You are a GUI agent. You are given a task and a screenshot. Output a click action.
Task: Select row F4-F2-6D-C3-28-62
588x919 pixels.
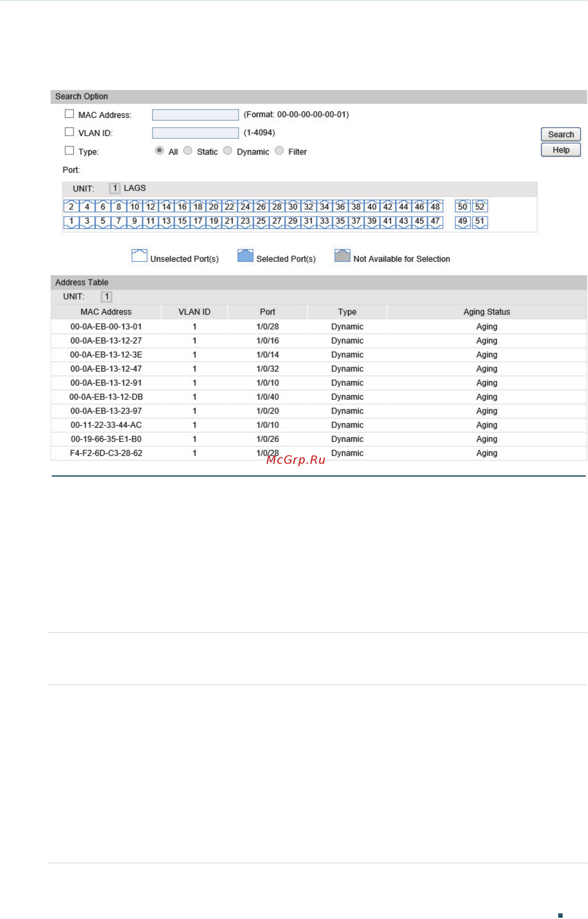click(319, 453)
